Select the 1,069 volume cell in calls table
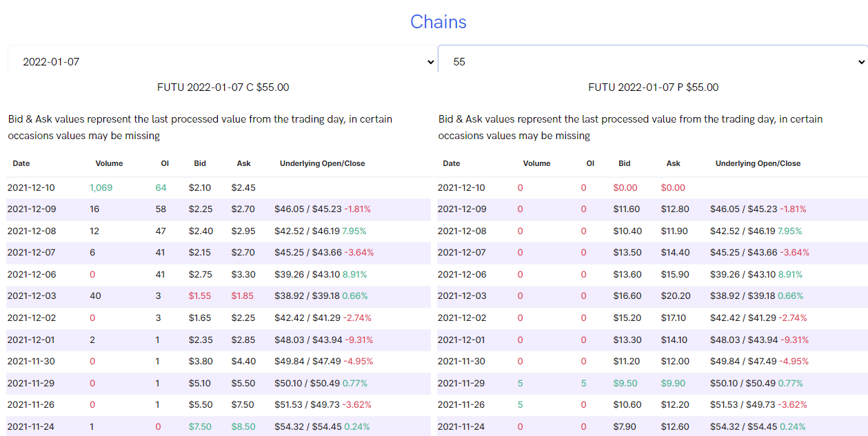This screenshot has width=868, height=436. coord(101,187)
